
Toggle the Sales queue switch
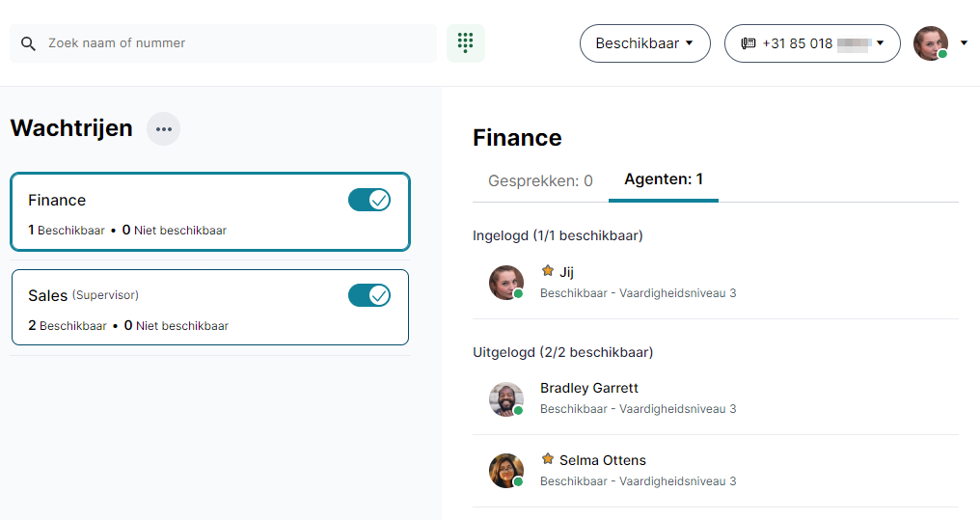tap(369, 295)
